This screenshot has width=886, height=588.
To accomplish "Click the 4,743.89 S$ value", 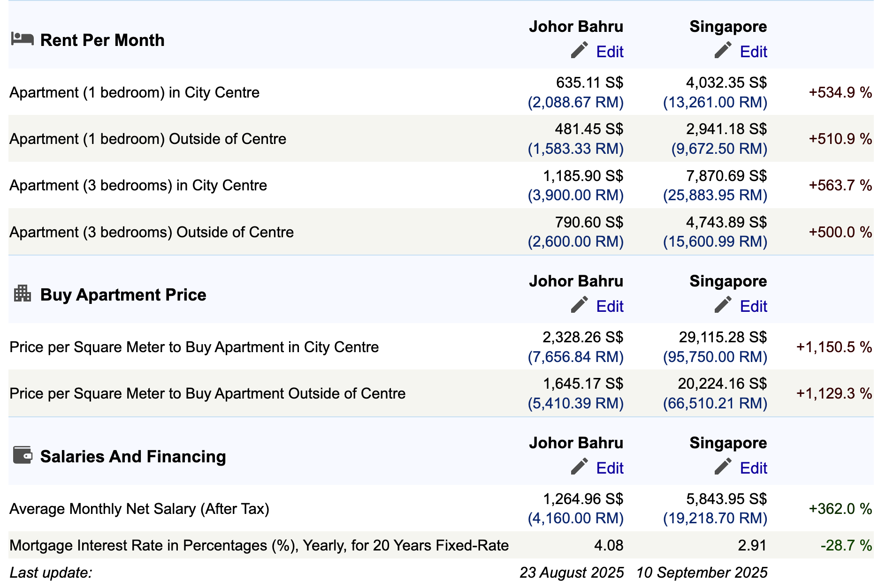I will tap(726, 222).
